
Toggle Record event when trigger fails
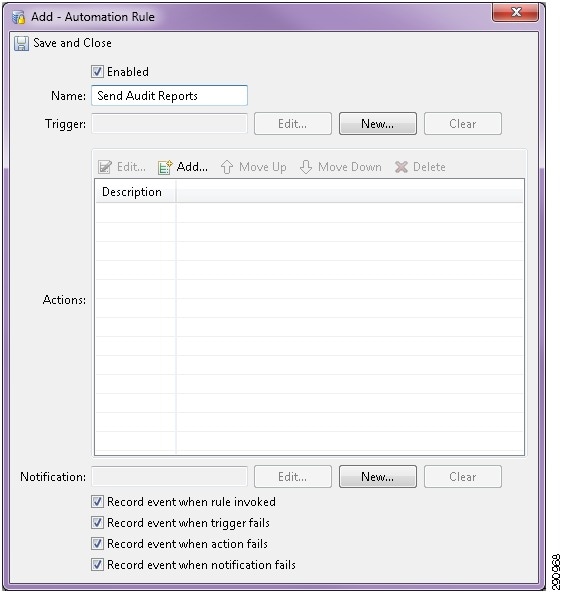click(97, 523)
